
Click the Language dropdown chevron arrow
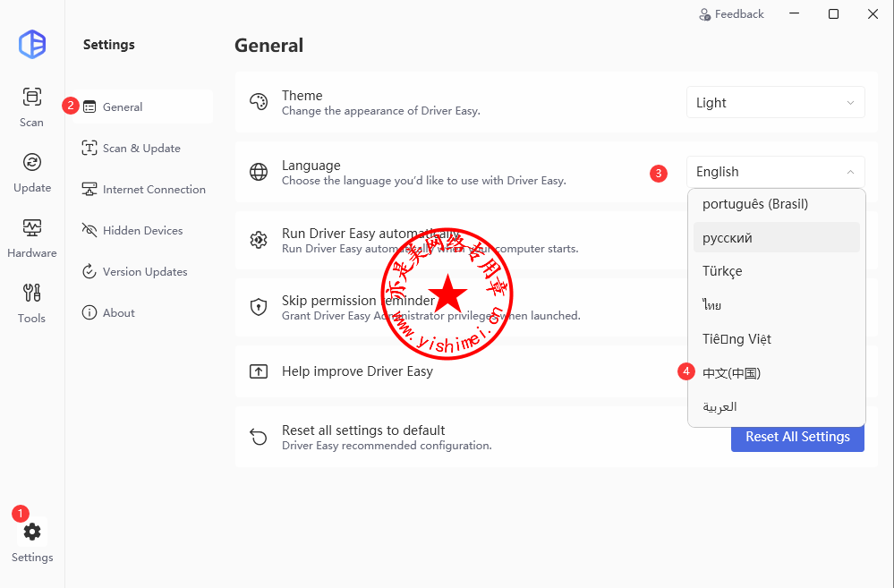coord(850,172)
